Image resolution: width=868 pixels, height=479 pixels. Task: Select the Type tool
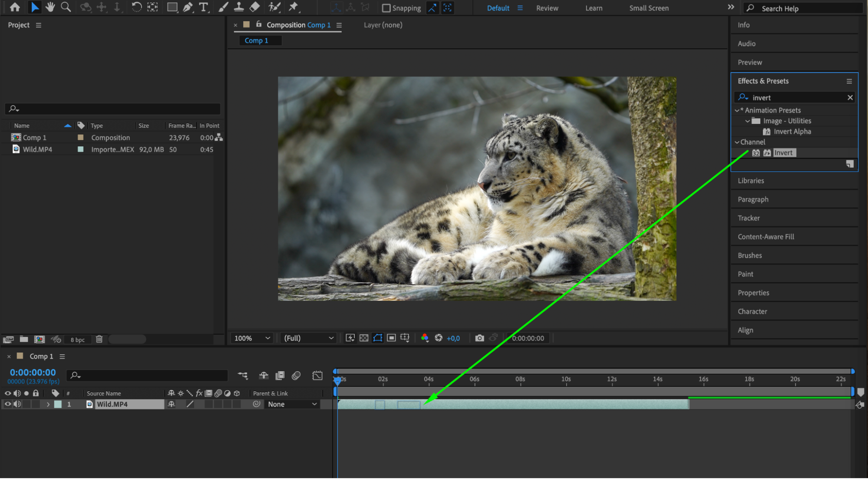point(203,7)
